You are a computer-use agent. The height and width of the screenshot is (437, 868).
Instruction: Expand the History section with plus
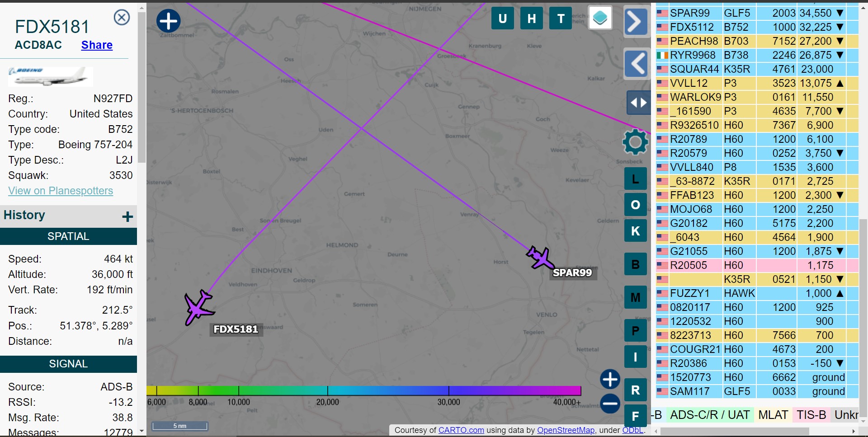click(127, 216)
